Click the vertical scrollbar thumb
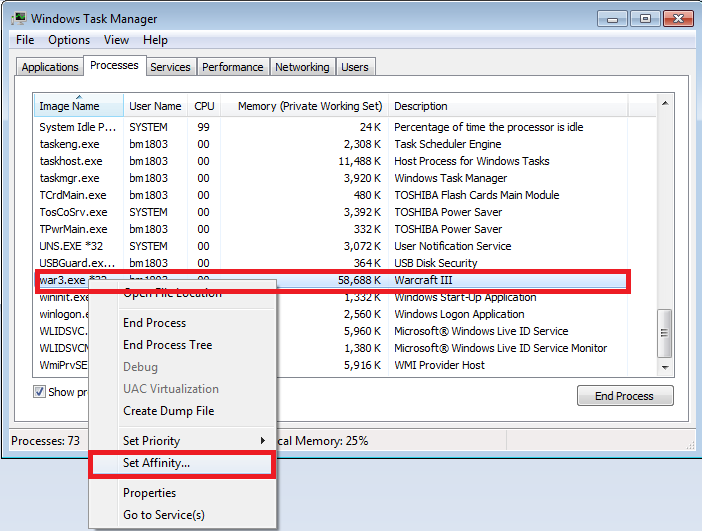Viewport: 702px width, 531px height. (x=664, y=333)
